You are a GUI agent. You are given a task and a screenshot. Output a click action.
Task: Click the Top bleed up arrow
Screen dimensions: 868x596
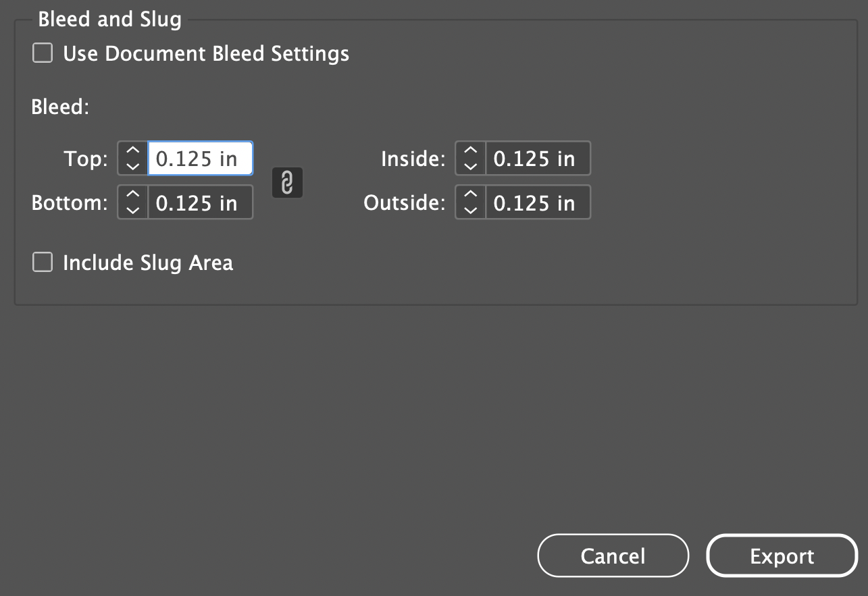(x=133, y=151)
